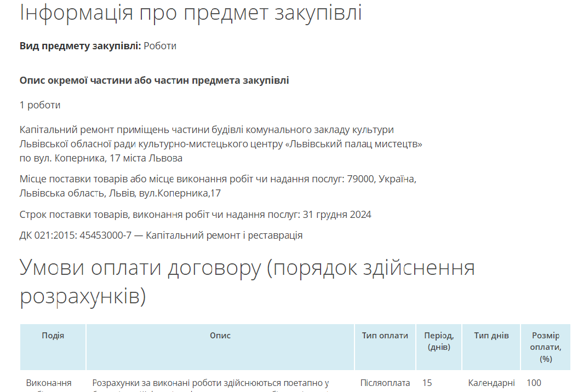This screenshot has height=392, width=572.
Task: Click the 'Післяоплата' payment type cell
Action: [385, 383]
